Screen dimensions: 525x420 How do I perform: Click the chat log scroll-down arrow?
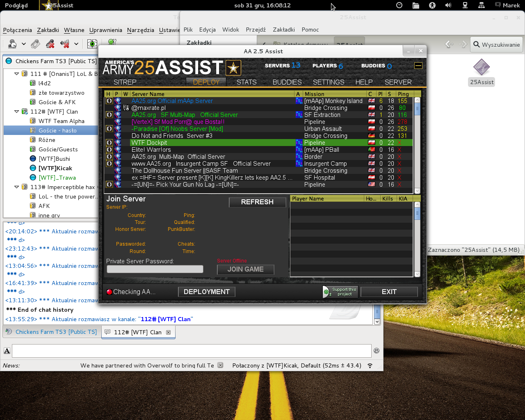(377, 322)
